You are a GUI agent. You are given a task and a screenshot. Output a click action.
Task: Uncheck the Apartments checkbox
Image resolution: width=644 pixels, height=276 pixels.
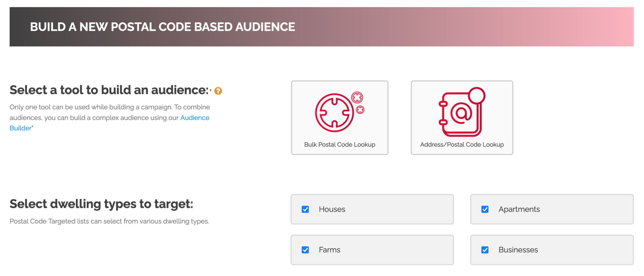[485, 209]
